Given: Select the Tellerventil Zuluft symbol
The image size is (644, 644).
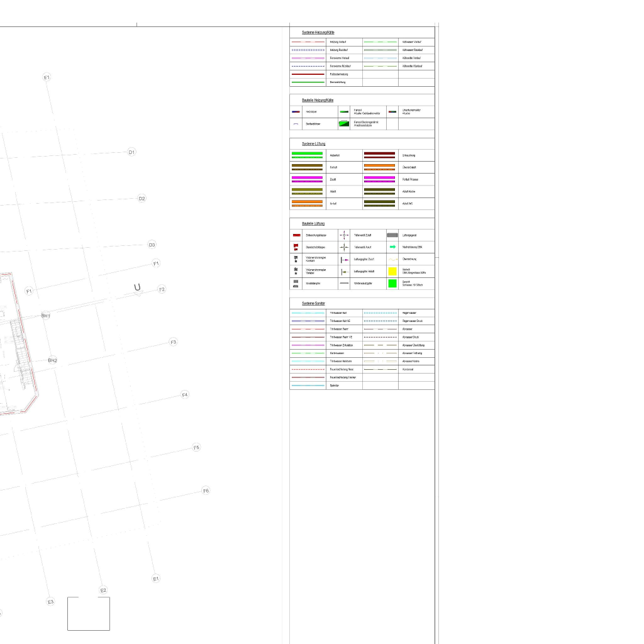Looking at the screenshot, I should pos(344,235).
